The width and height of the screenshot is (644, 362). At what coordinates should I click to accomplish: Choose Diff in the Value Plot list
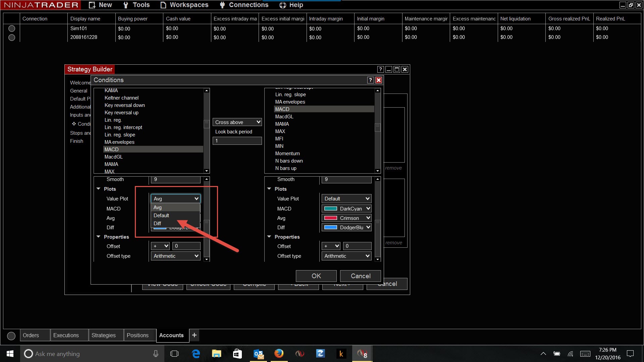pos(157,224)
